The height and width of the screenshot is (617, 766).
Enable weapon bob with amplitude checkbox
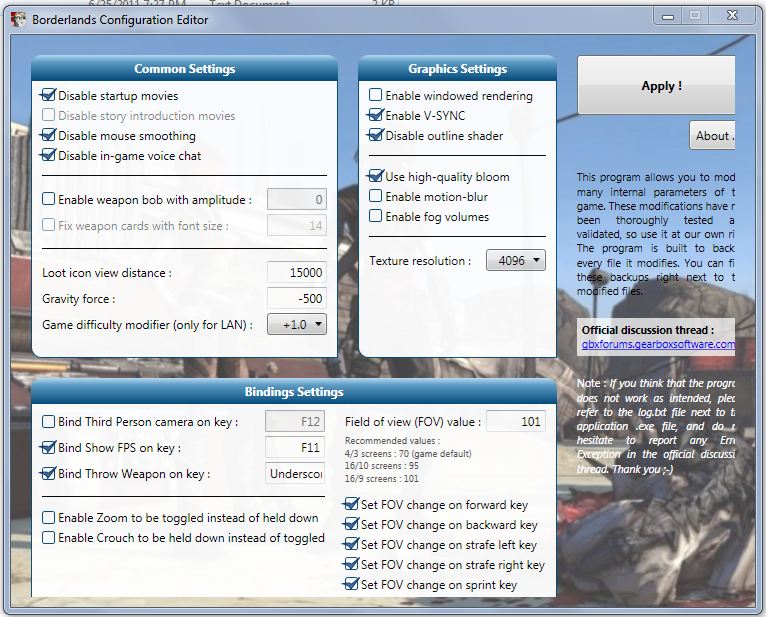[x=48, y=199]
